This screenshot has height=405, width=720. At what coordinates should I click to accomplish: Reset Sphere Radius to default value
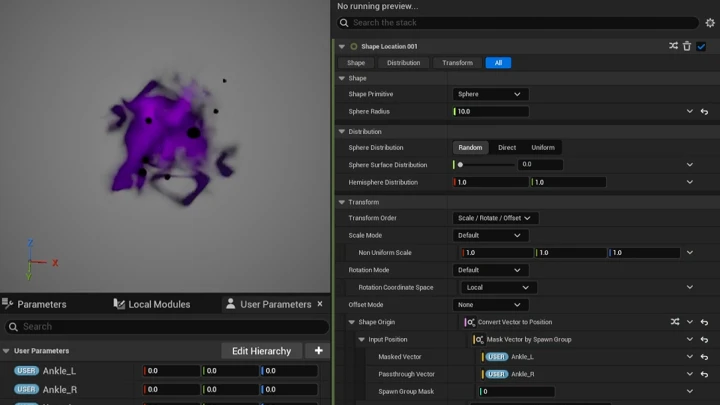(x=704, y=112)
